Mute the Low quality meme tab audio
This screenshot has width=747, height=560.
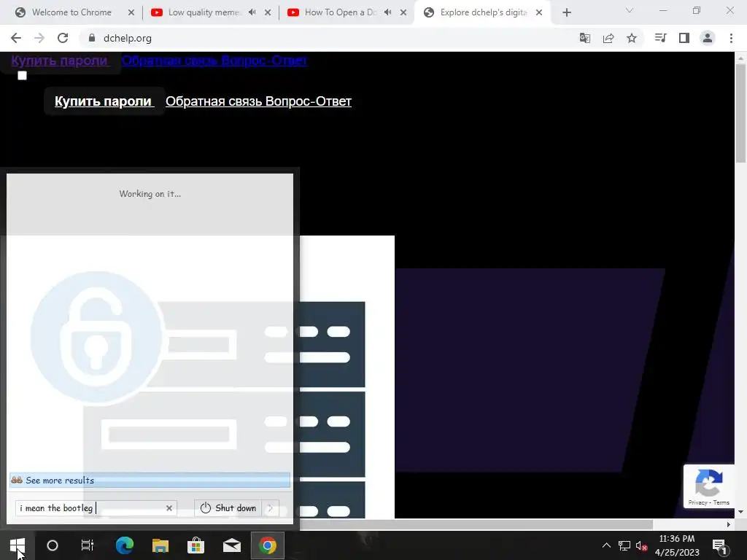pos(252,12)
